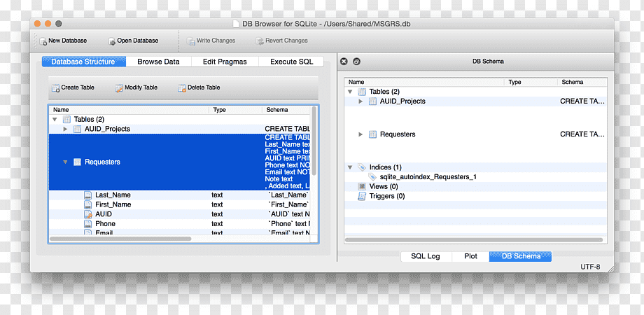Screen dimensions: 644x315
Task: Open the Edit Pragmas tab
Action: point(225,62)
